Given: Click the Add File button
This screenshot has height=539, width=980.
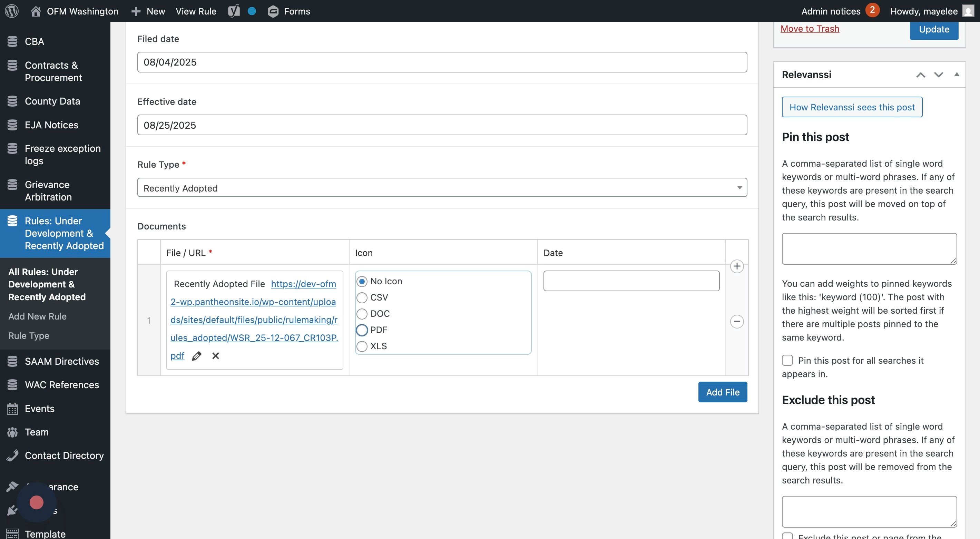Looking at the screenshot, I should coord(723,392).
